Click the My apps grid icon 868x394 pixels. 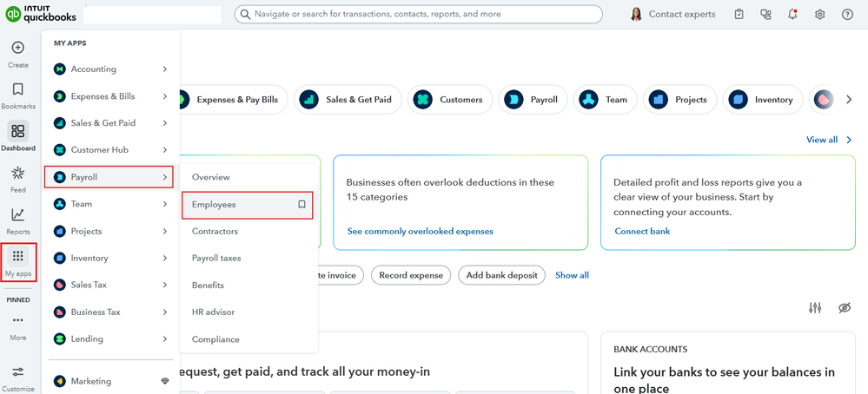point(17,256)
